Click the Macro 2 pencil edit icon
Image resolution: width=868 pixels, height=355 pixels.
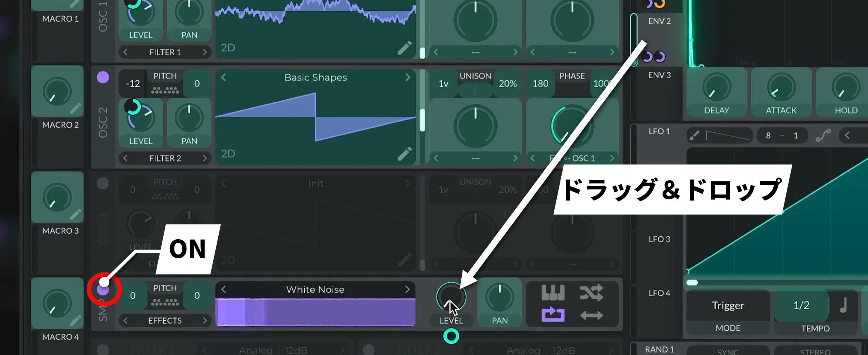[x=75, y=109]
